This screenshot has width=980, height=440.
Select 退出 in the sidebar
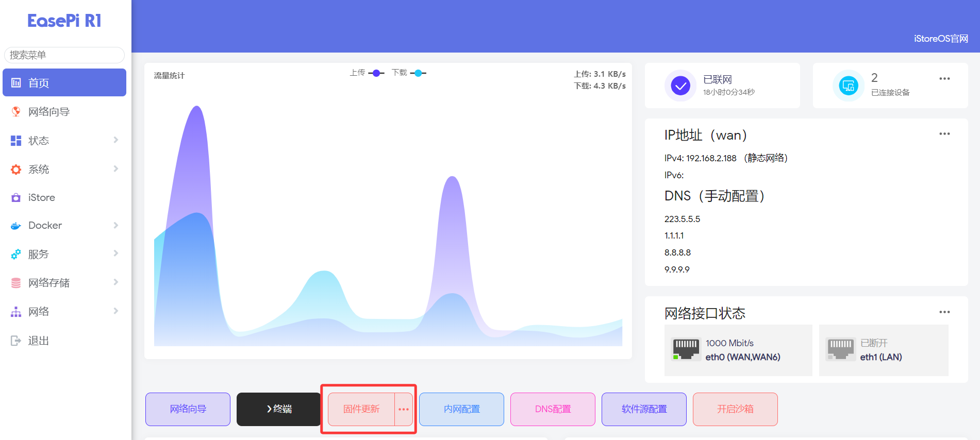pos(64,341)
